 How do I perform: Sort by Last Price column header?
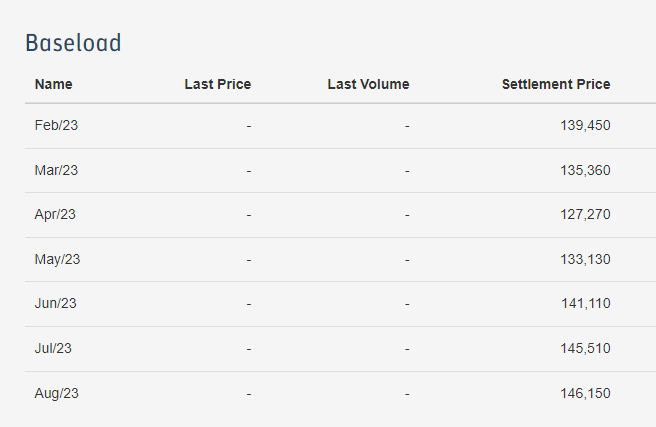(x=218, y=84)
